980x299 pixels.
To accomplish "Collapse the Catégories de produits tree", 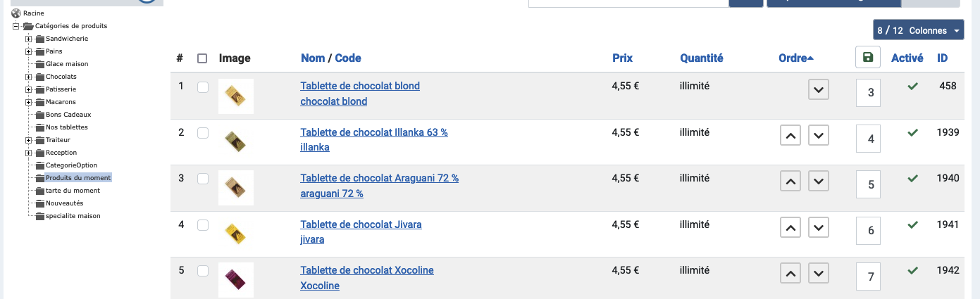I will coord(16,26).
